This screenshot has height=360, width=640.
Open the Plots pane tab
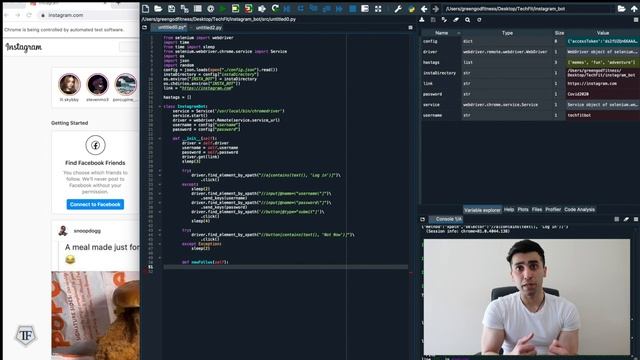[523, 209]
